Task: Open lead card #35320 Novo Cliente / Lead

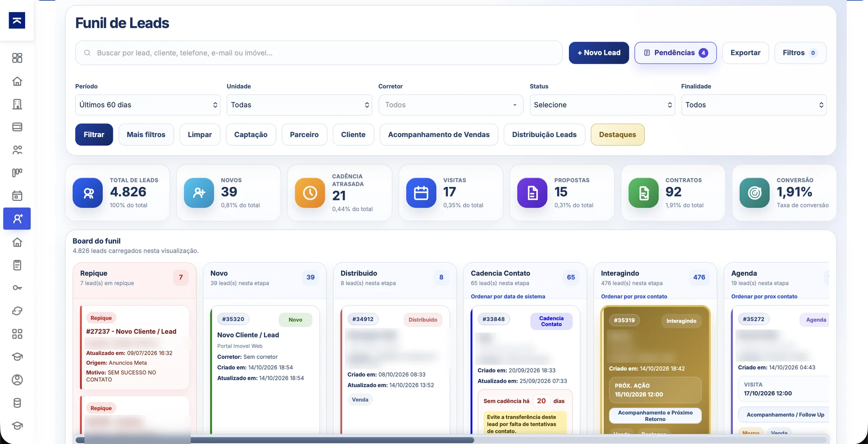Action: (x=265, y=371)
